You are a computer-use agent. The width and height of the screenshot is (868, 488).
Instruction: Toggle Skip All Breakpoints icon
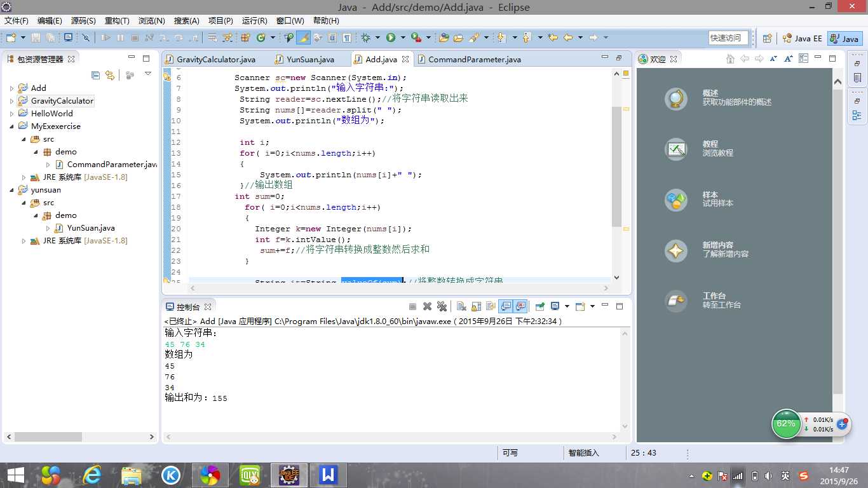coord(86,38)
